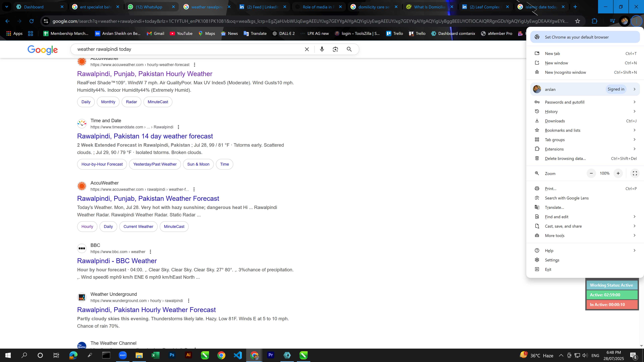The width and height of the screenshot is (644, 362).
Task: Open three-dot options for BBC result
Action: (x=150, y=252)
